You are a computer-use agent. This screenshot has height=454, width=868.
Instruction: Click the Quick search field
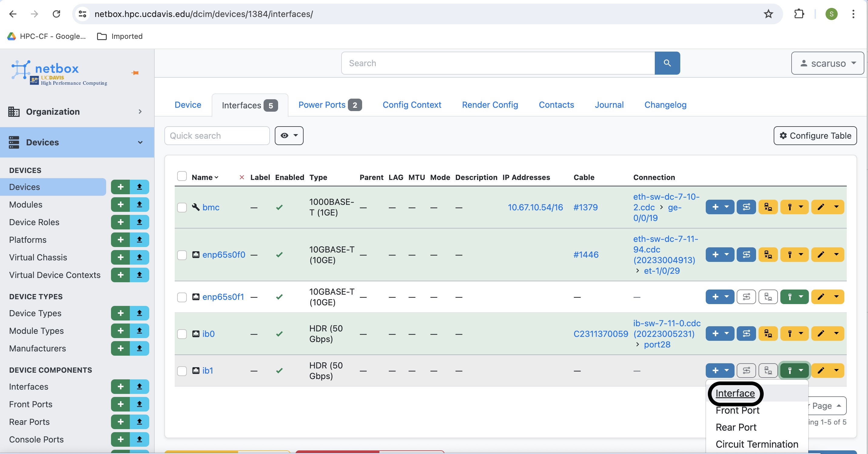[217, 135]
